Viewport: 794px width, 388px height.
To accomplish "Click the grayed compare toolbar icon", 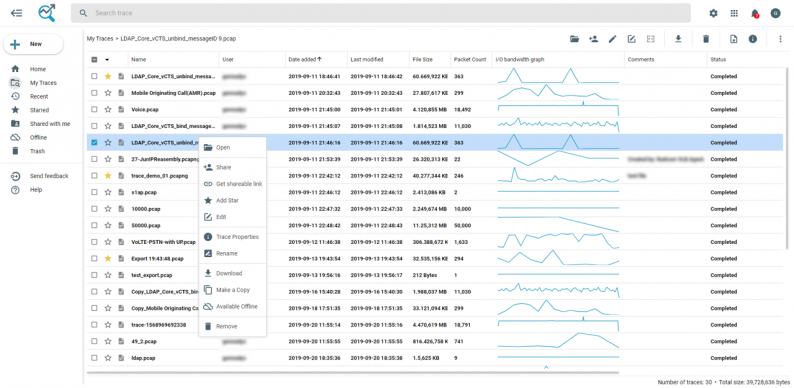I will tap(651, 38).
